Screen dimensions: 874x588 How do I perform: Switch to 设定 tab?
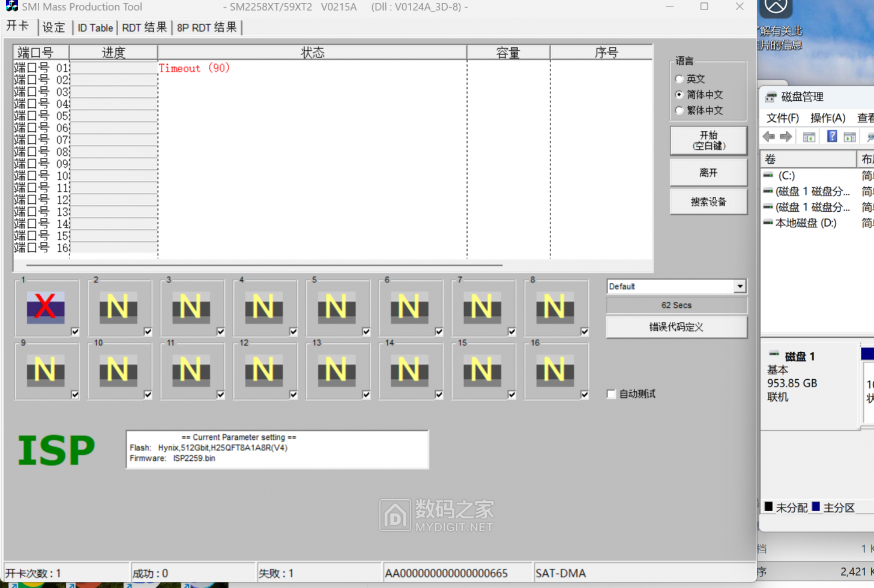tap(54, 27)
